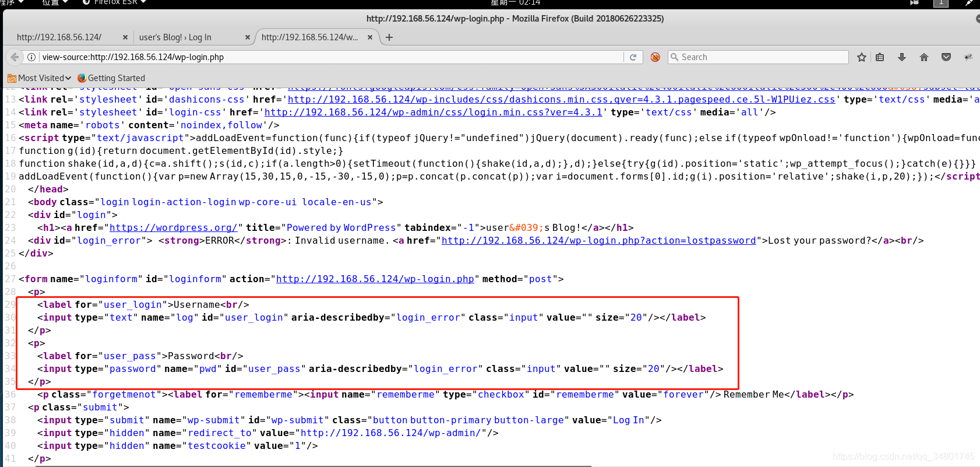The image size is (980, 467).
Task: Click the 'forgetmenot' class value
Action: point(124,395)
